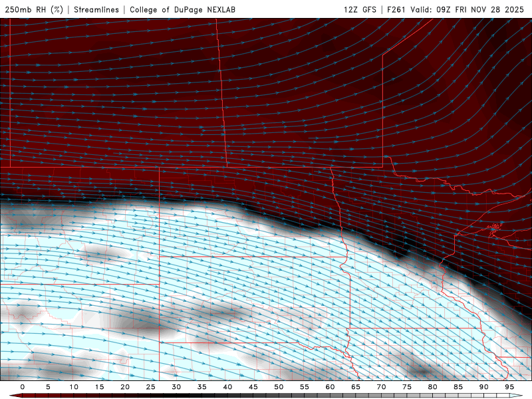Click the "70" label on color scale
This screenshot has width=532, height=399.
point(381,387)
